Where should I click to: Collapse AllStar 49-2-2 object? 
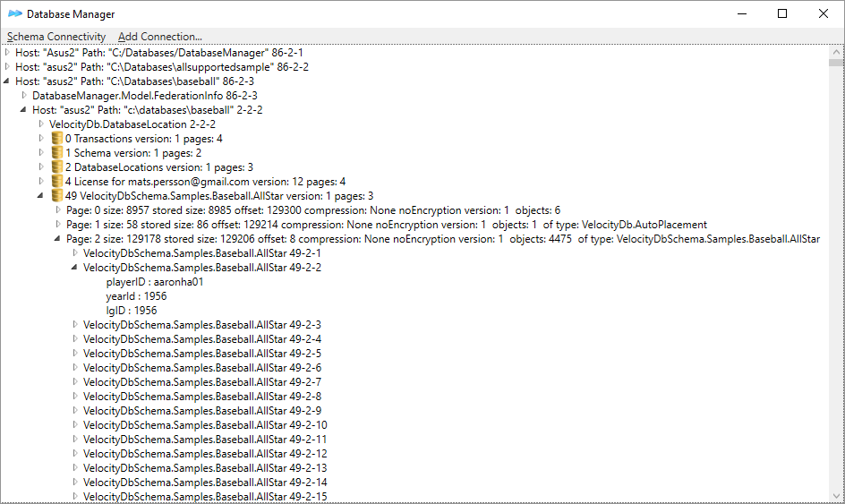74,268
